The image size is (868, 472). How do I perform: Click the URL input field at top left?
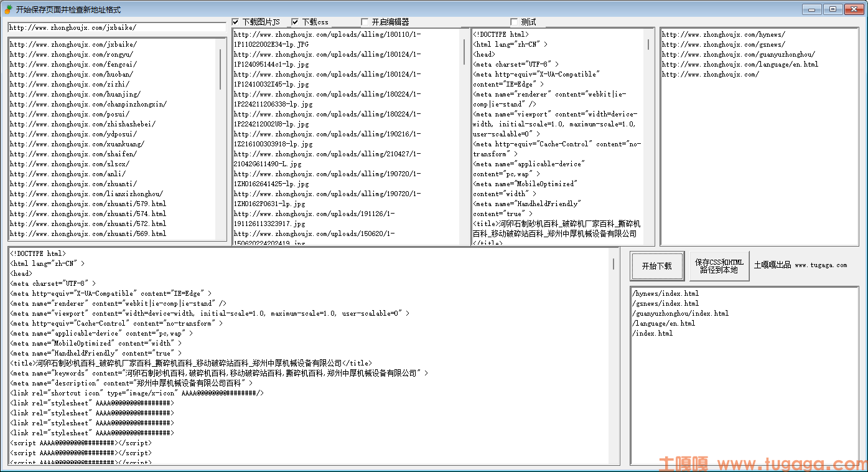tap(117, 27)
